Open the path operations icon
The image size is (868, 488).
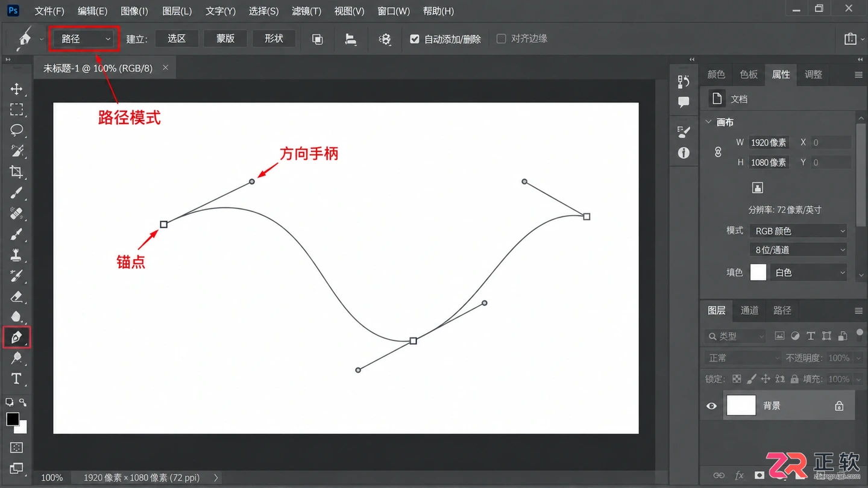tap(318, 39)
